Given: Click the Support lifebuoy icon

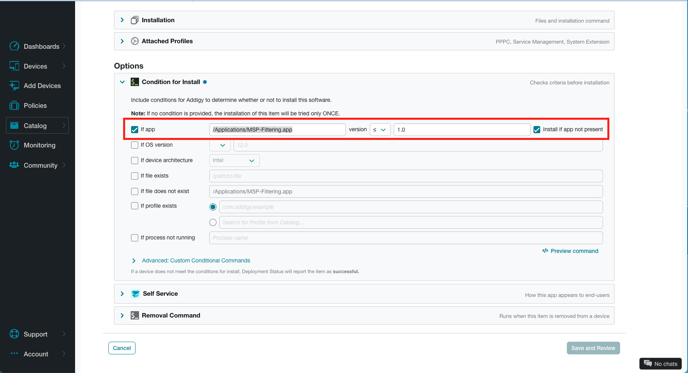Looking at the screenshot, I should tap(14, 334).
